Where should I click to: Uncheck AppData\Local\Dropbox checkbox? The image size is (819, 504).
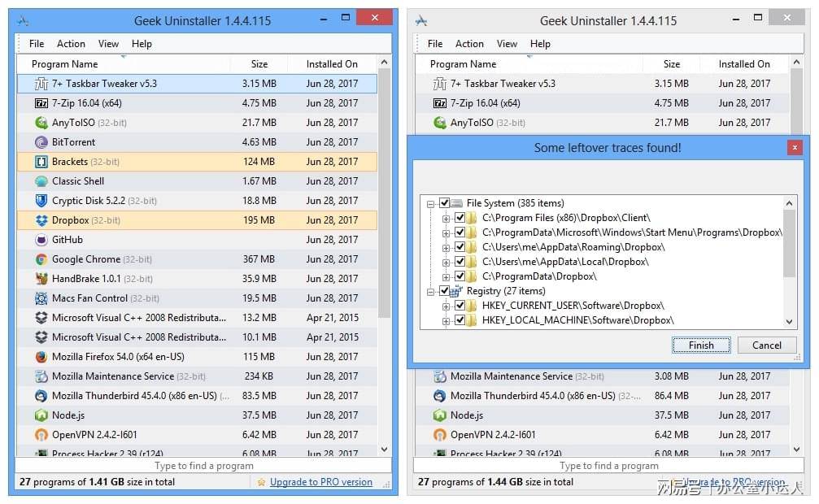tap(460, 261)
